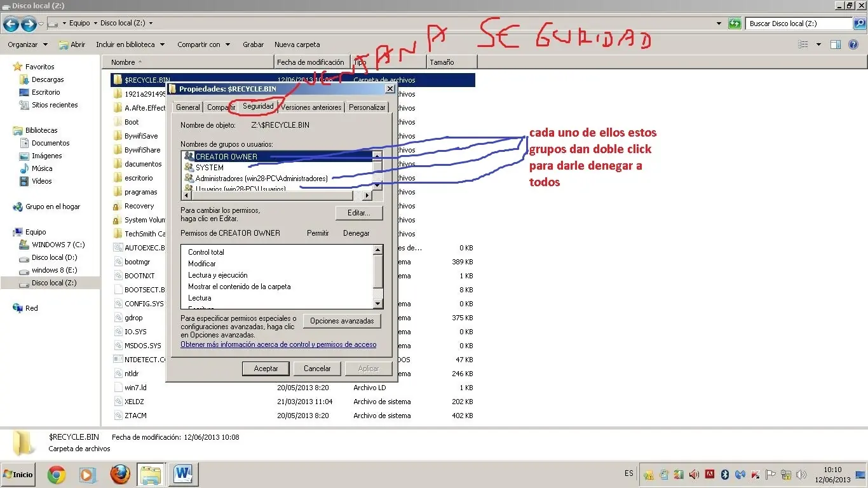Open the Bluetooth tray icon
Viewport: 868px width, 488px height.
click(725, 474)
